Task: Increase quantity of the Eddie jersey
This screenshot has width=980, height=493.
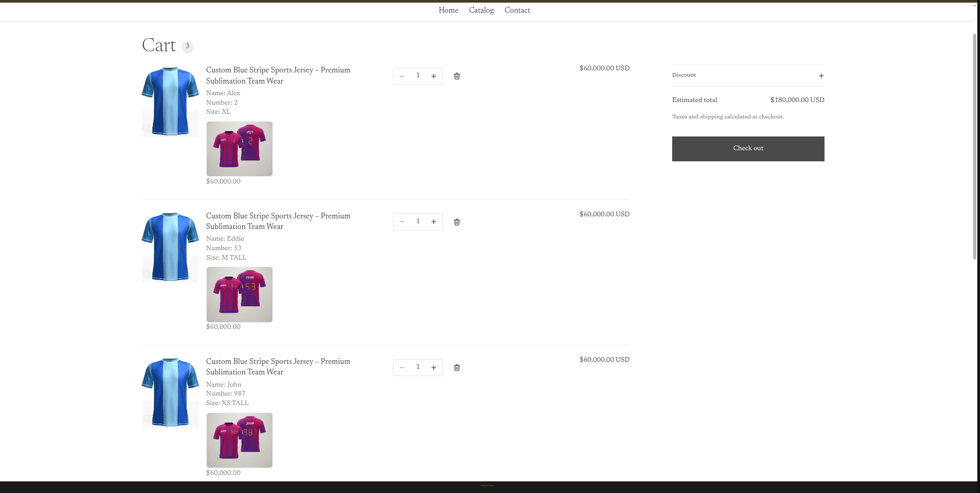Action: (434, 222)
